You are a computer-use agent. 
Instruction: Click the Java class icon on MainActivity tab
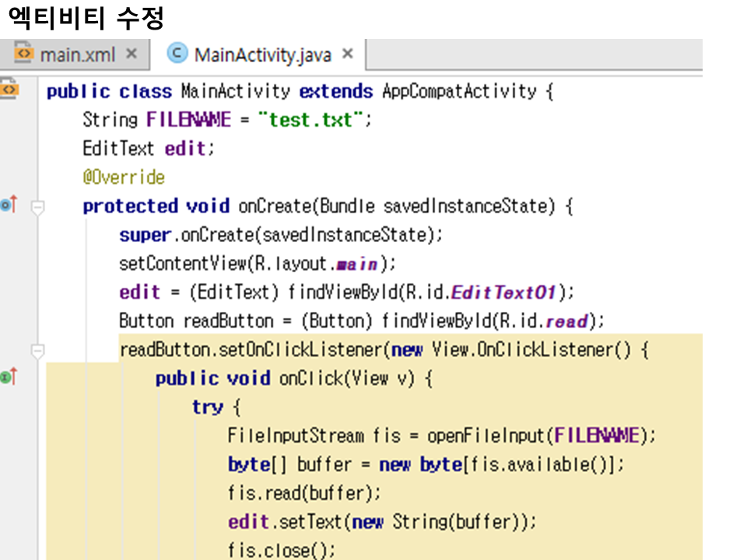click(x=178, y=54)
